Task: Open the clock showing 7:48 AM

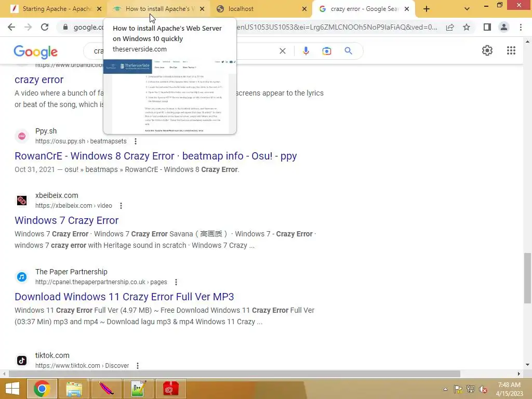Action: 509,389
